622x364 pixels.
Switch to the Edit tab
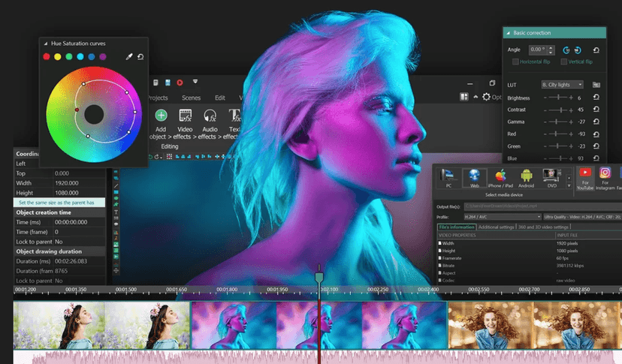pyautogui.click(x=220, y=98)
